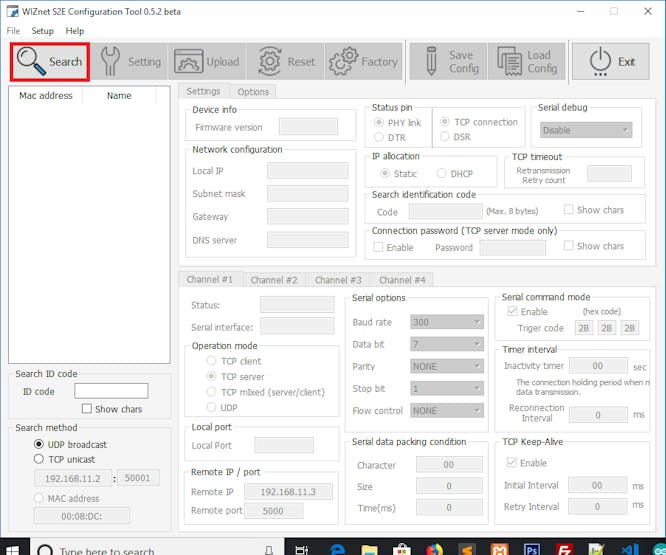Open Firefox from the taskbar

pos(434,550)
